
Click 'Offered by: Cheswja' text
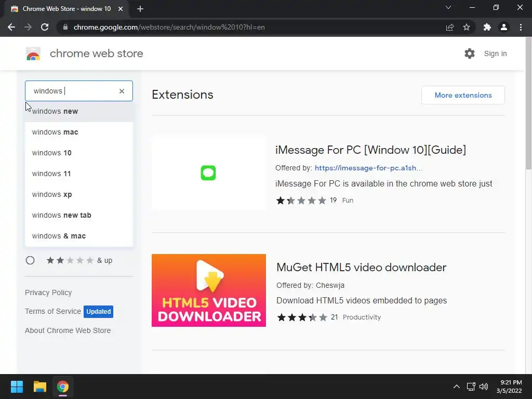311,285
